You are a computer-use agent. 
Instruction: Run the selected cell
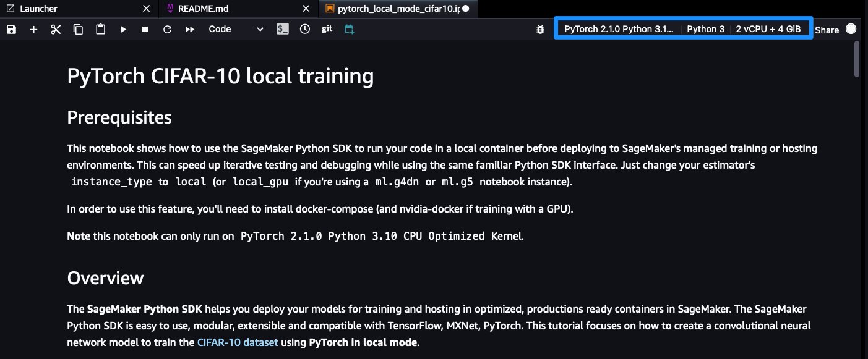point(123,29)
